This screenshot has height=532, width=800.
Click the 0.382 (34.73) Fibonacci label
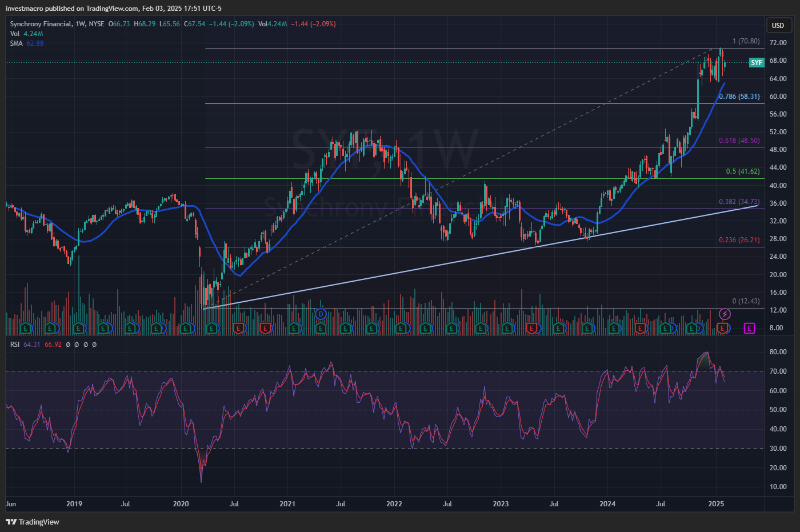(739, 202)
